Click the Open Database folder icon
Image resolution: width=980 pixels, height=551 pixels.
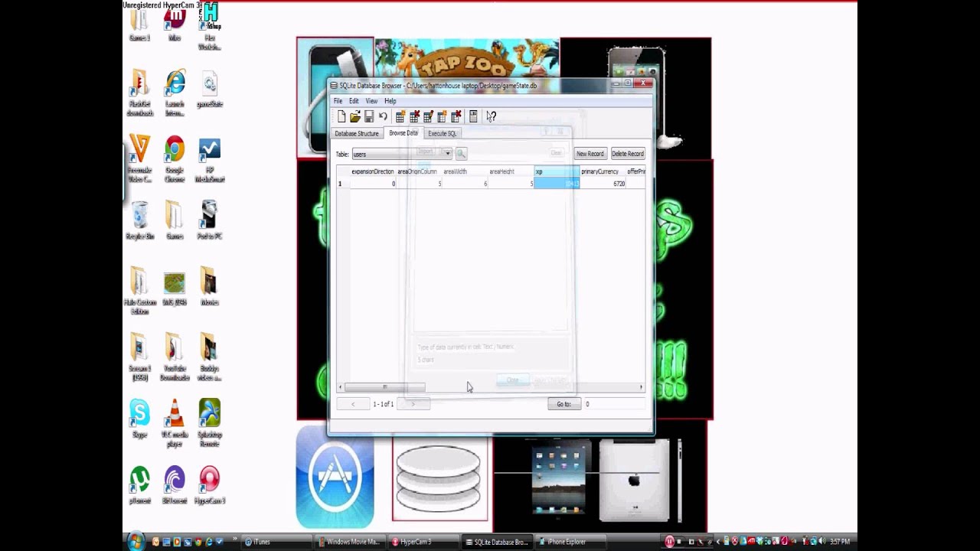(355, 116)
